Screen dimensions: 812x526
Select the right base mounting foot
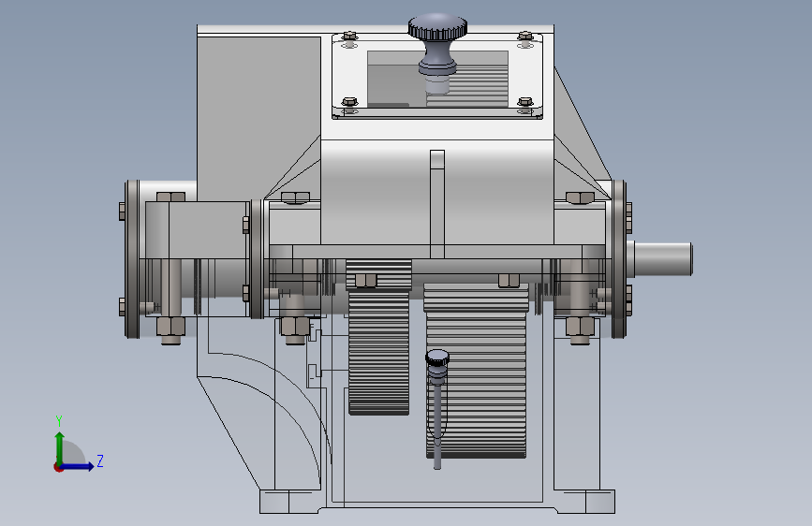(584, 502)
